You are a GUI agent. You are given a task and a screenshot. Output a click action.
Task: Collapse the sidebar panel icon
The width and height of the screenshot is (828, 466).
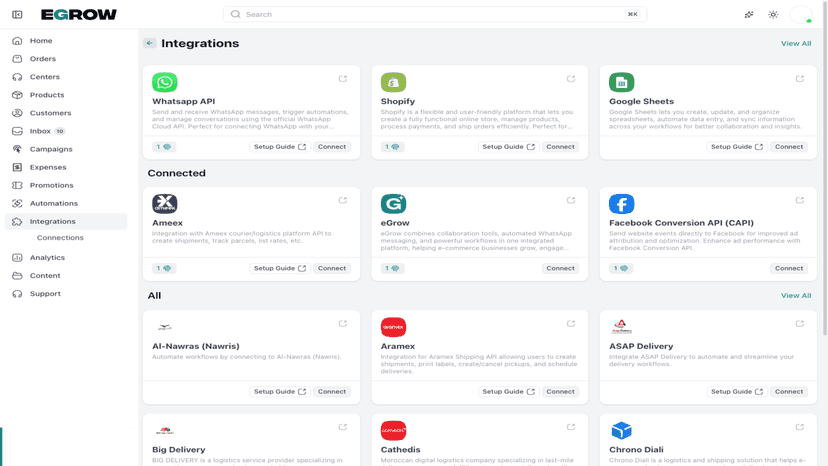pyautogui.click(x=17, y=14)
